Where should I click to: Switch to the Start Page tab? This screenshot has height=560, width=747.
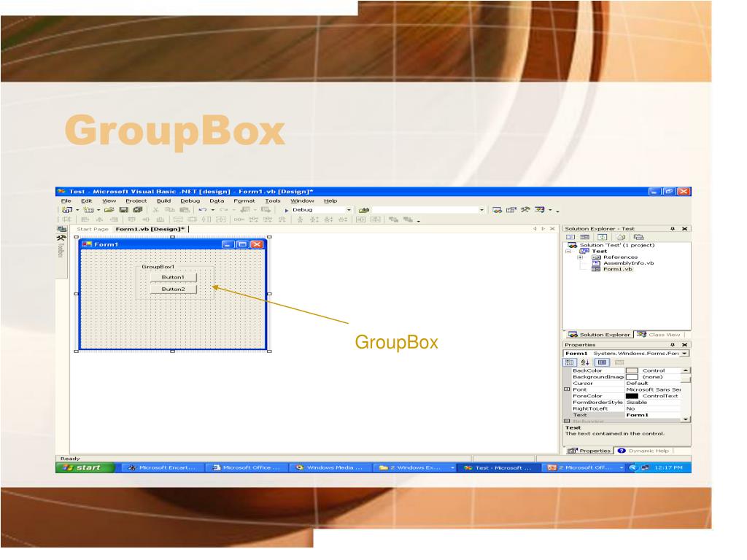tap(93, 230)
